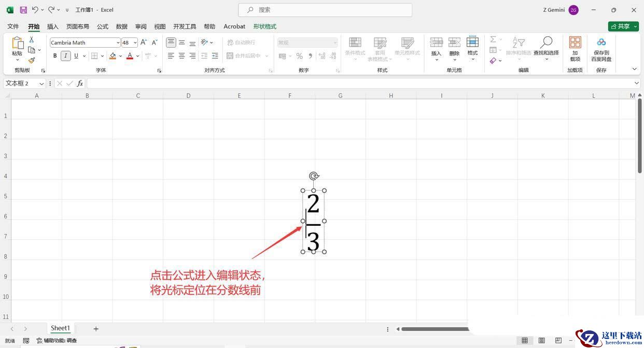Click the fx insert function icon
Viewport: 644px width, 348px height.
(x=80, y=83)
